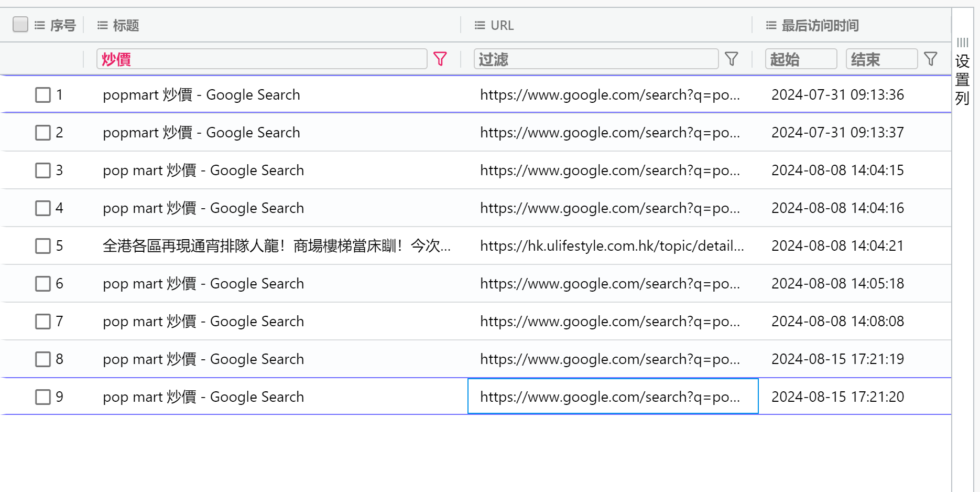Select the time 2024-07-31 09:13:37
The height and width of the screenshot is (492, 980).
point(837,133)
